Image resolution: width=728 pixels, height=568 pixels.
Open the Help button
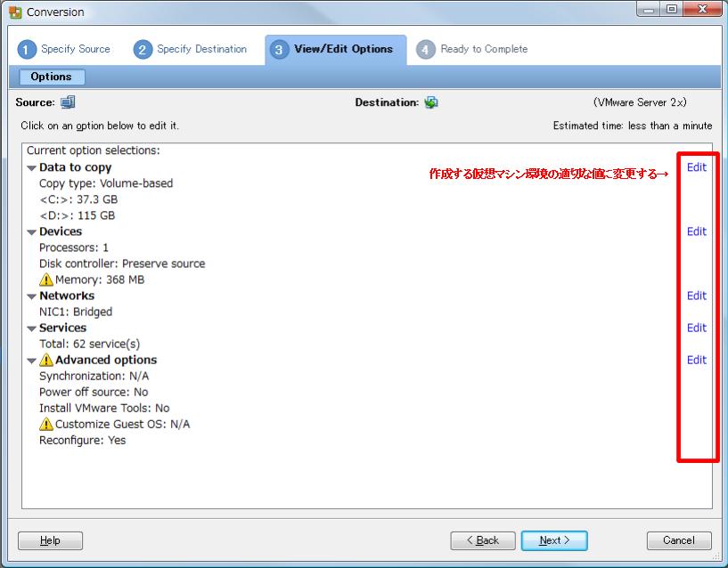tap(50, 540)
